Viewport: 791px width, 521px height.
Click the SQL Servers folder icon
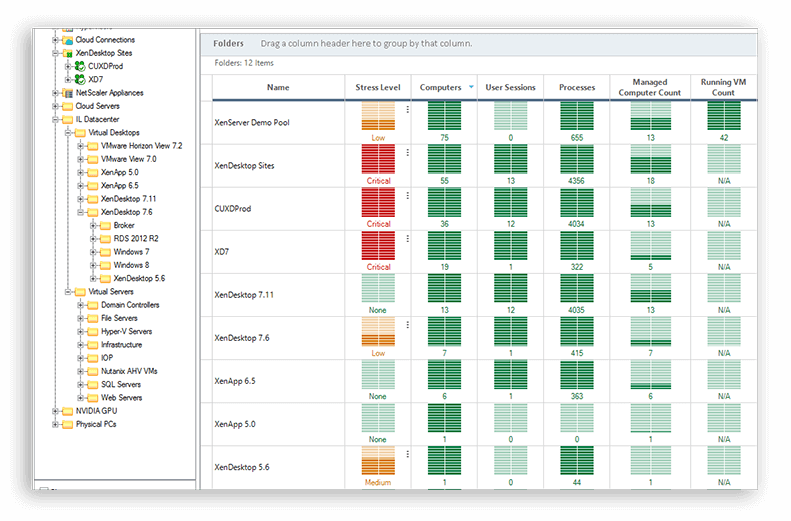click(93, 384)
